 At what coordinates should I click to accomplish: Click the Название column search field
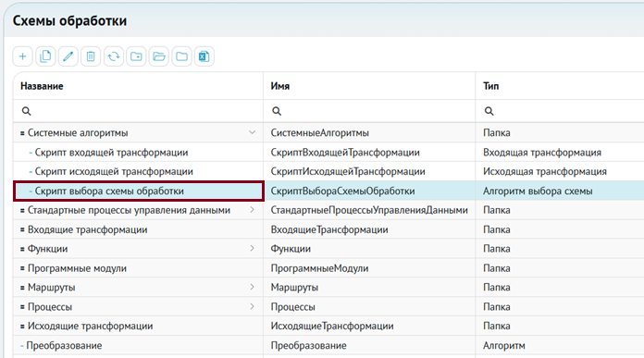138,111
